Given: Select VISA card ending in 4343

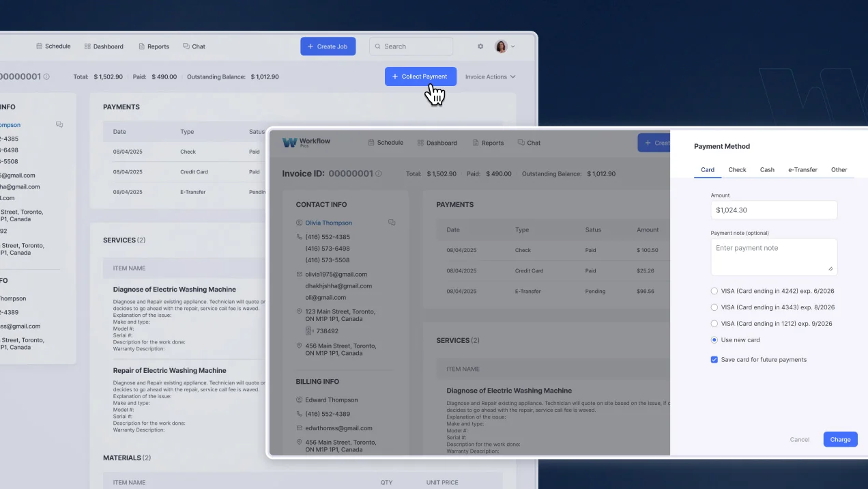Looking at the screenshot, I should 714,307.
